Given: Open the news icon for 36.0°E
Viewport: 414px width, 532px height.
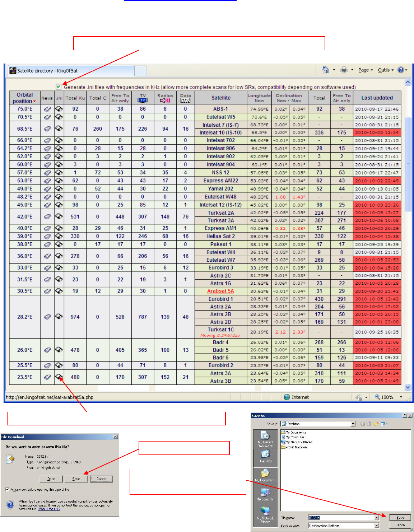Looking at the screenshot, I should tap(47, 256).
